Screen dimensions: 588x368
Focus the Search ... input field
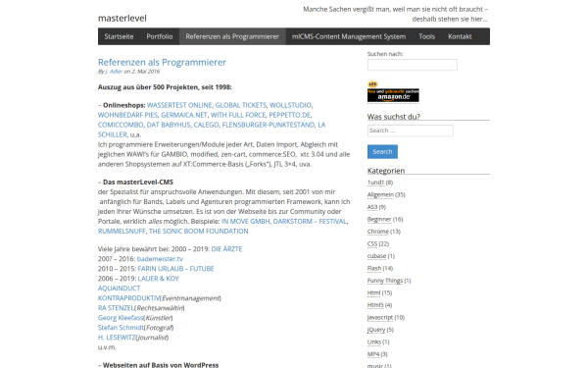(411, 131)
